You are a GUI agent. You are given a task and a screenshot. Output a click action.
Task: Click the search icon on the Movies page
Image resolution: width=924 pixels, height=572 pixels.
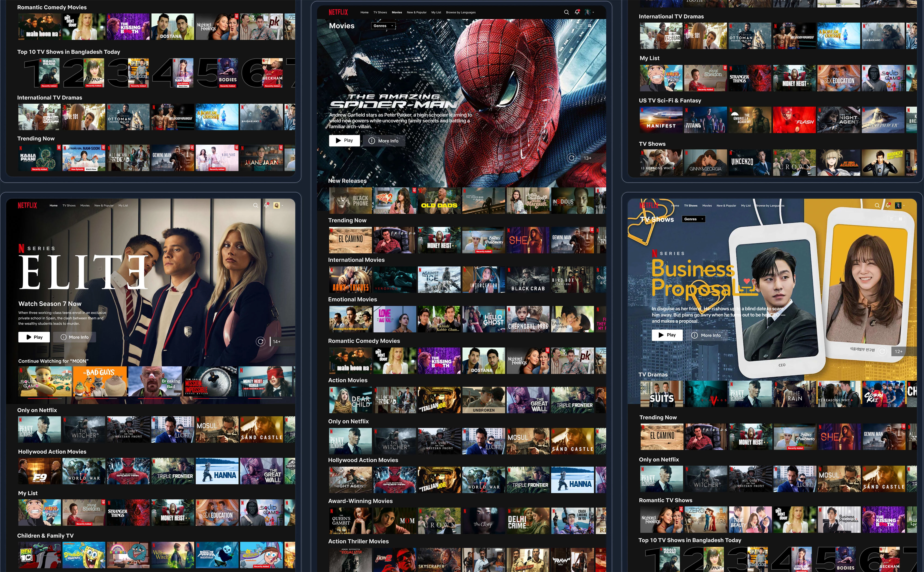(x=566, y=12)
